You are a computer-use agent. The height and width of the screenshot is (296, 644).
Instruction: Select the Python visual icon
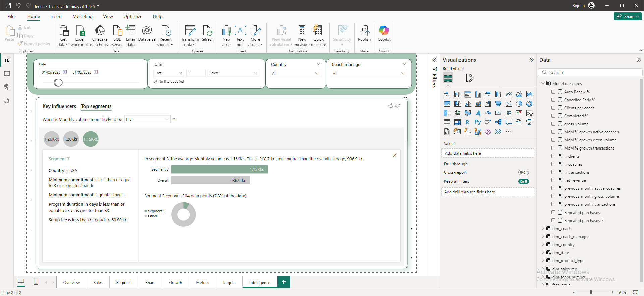tap(478, 122)
